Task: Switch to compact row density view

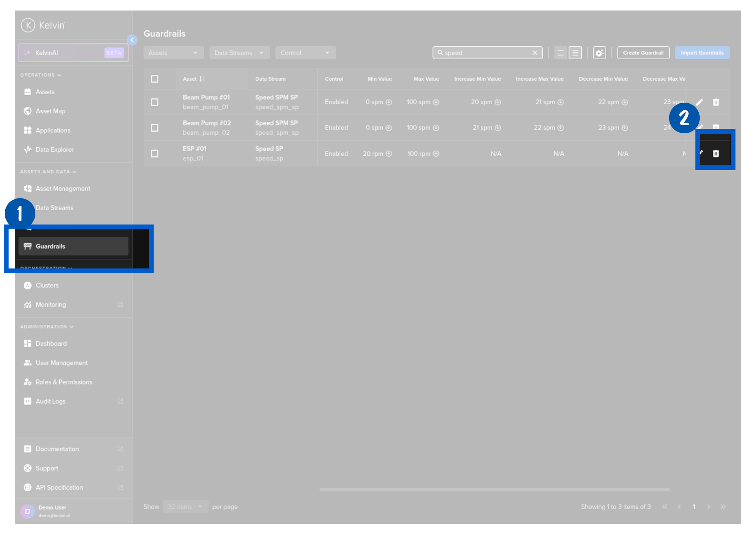Action: pyautogui.click(x=560, y=53)
